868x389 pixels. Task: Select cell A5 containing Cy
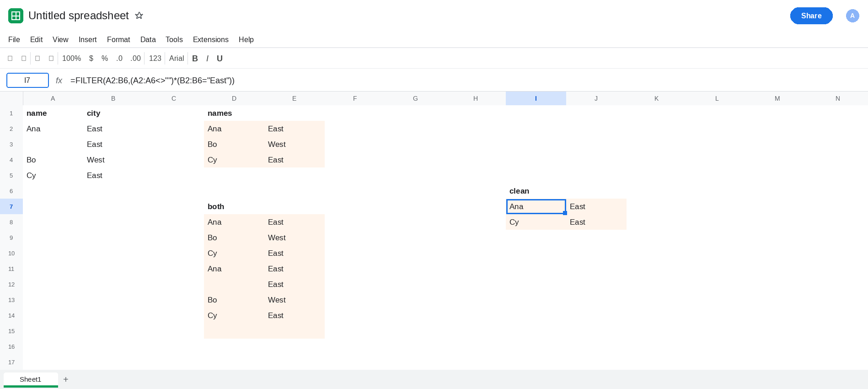[x=53, y=175]
